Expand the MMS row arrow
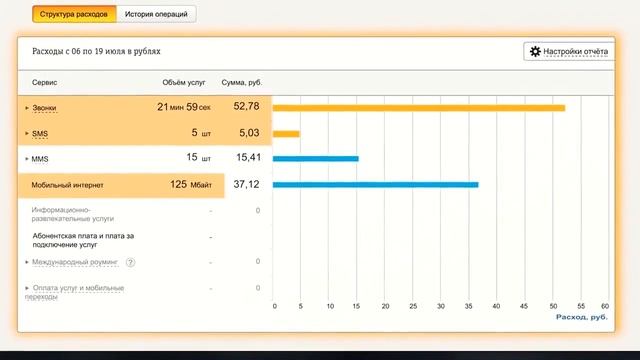The width and height of the screenshot is (640, 360). (x=27, y=159)
